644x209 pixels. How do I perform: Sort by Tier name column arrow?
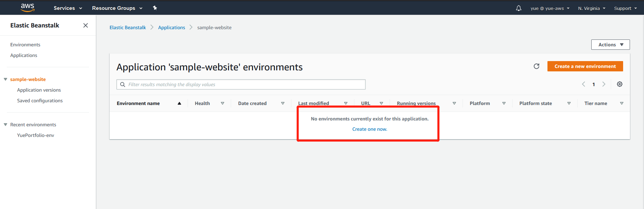(x=622, y=103)
